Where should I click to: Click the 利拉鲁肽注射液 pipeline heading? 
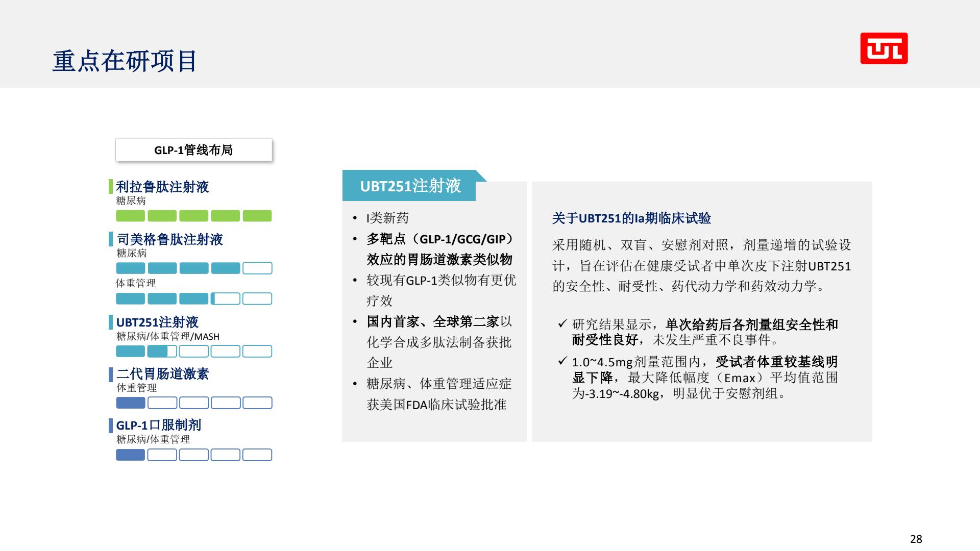click(x=162, y=187)
